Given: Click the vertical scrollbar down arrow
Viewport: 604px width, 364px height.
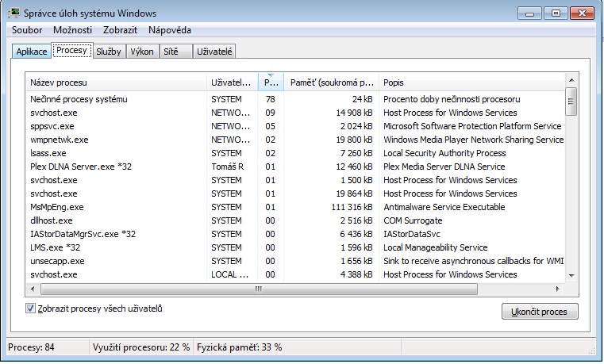Looking at the screenshot, I should [x=571, y=275].
